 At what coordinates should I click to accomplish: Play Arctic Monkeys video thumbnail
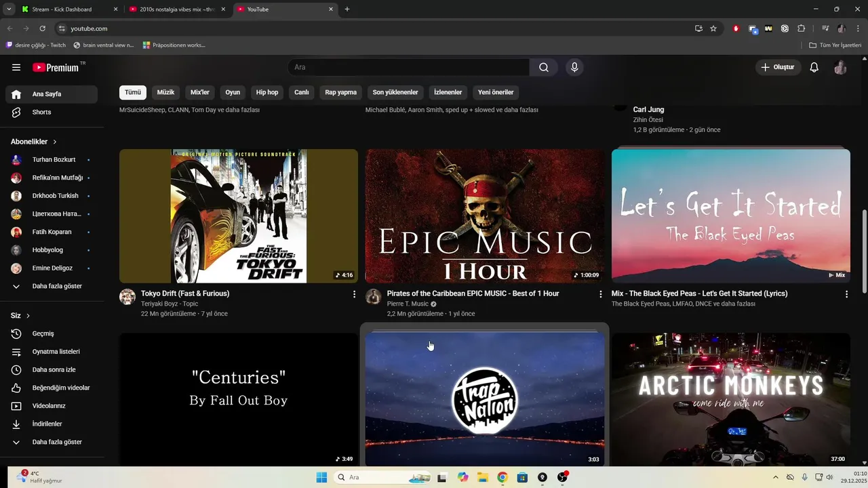731,399
